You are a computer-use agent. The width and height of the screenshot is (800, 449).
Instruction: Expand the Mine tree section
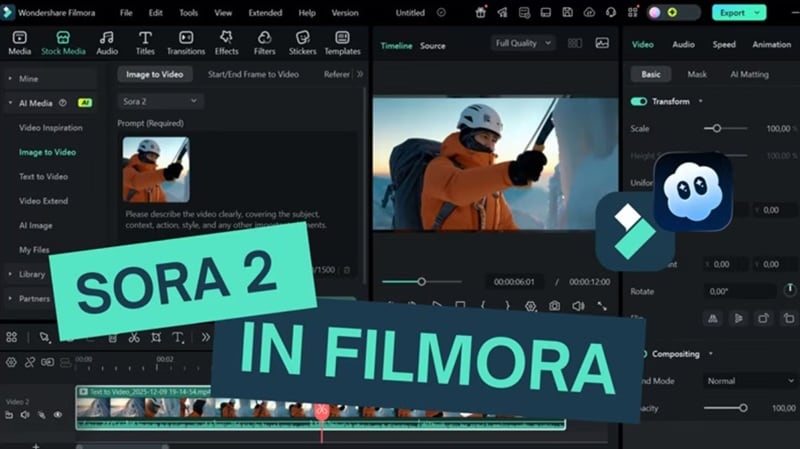(10, 79)
